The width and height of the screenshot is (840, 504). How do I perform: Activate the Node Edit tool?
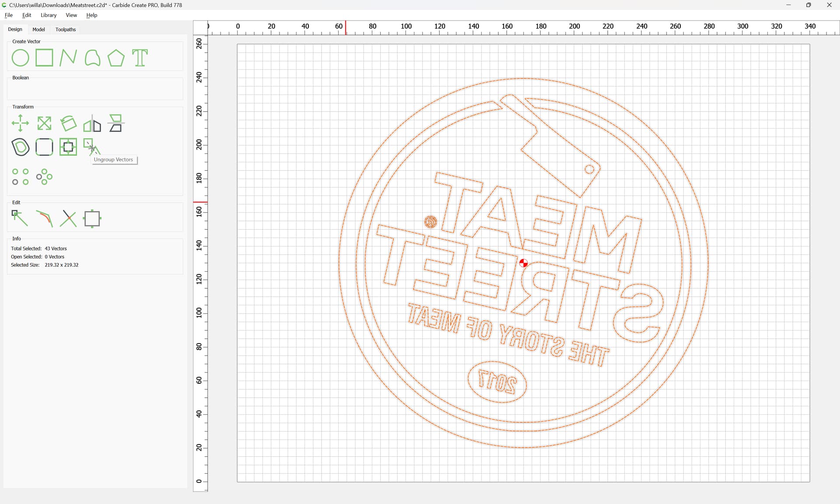click(x=20, y=218)
